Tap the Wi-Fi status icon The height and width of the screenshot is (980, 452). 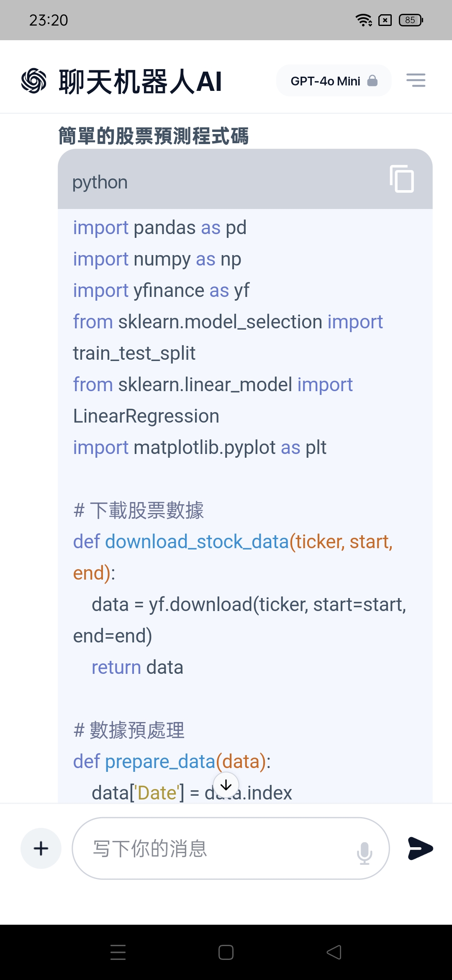click(364, 20)
